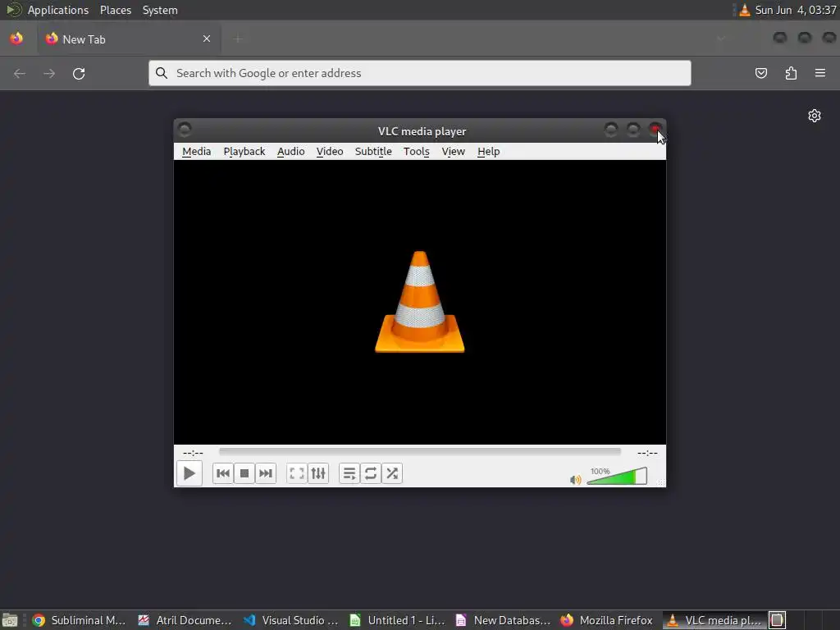Open the VLC Tools menu

[417, 152]
